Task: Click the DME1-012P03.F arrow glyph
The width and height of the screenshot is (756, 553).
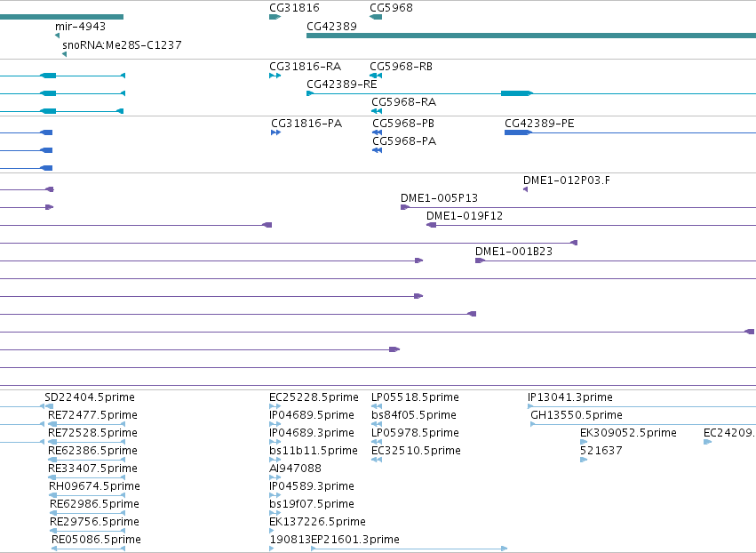Action: tap(526, 189)
